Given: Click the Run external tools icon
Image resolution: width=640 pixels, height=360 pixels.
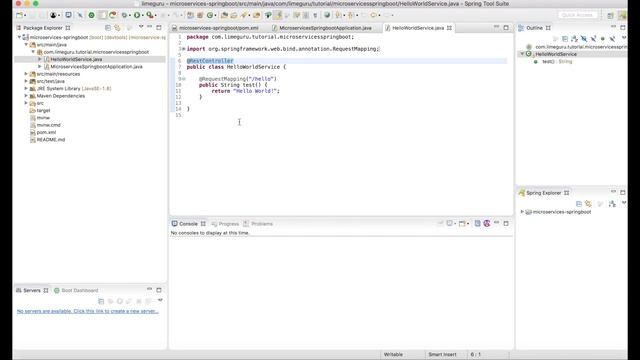Looking at the screenshot, I should (150, 15).
